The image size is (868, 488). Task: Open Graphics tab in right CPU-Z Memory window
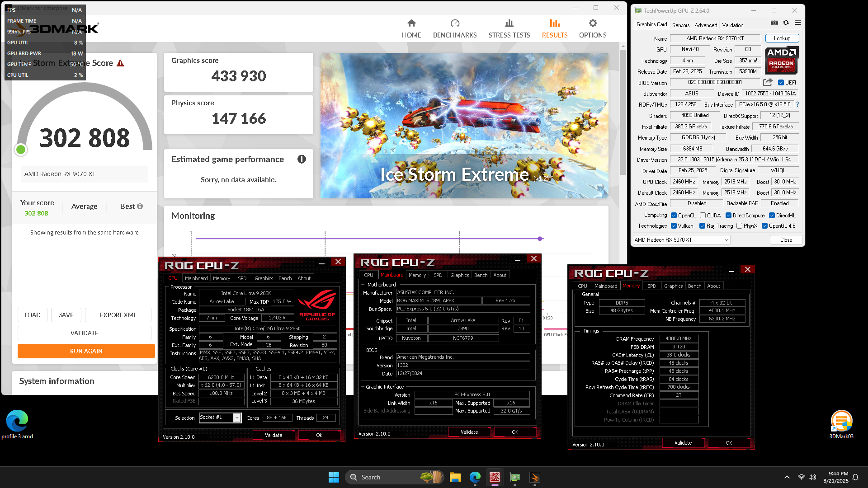pyautogui.click(x=673, y=286)
